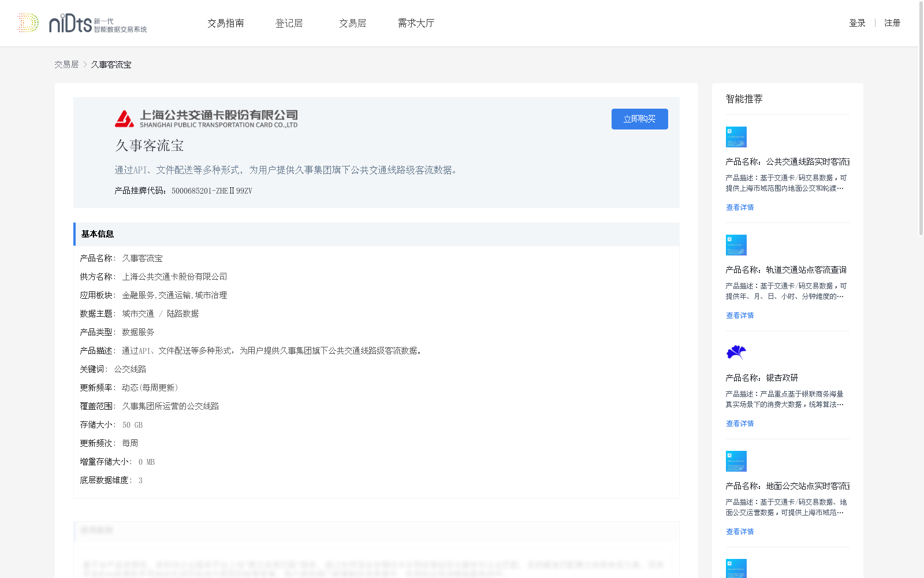
Task: Click thumbnail for 地面公交站点实时客流 product
Action: tap(736, 461)
